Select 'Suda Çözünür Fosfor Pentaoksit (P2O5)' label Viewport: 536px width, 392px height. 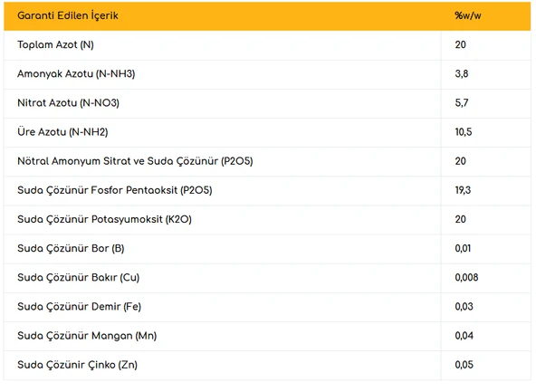pos(115,190)
